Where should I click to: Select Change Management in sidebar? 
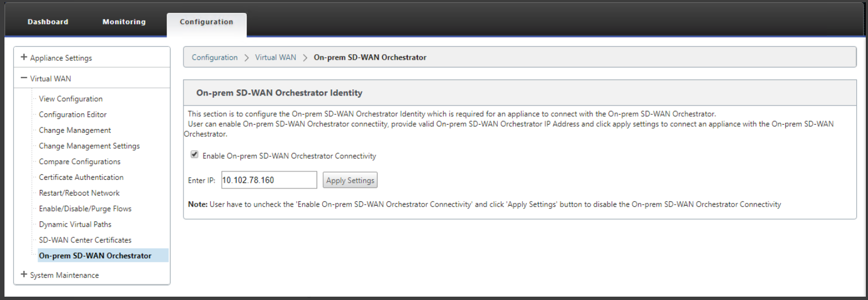(x=75, y=130)
